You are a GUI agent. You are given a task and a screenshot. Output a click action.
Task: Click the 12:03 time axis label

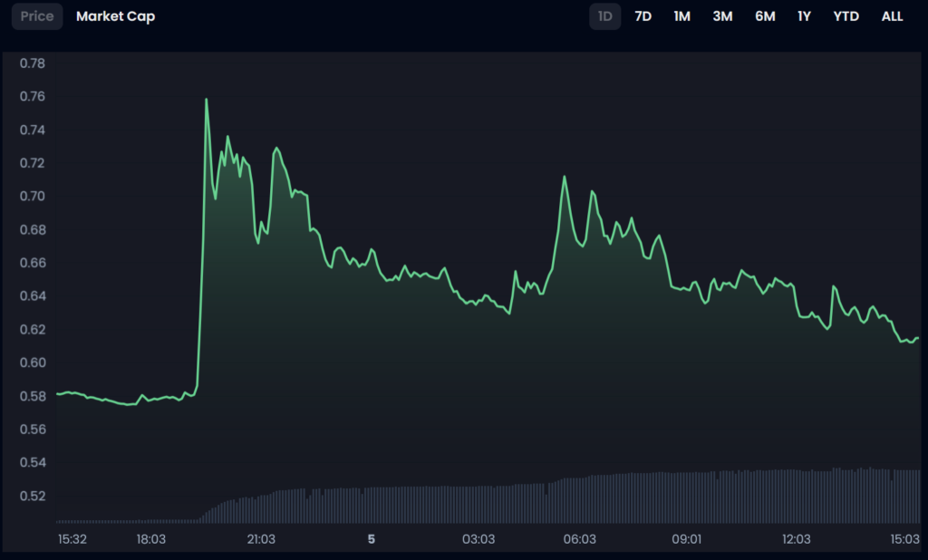click(x=796, y=539)
